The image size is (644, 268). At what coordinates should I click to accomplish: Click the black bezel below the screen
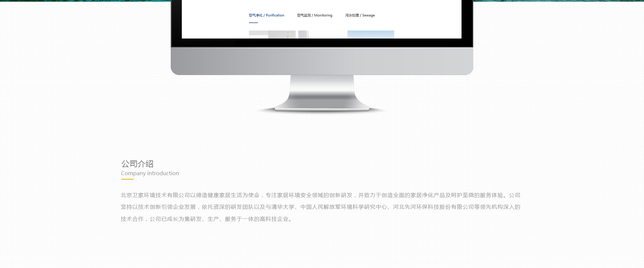point(322,43)
